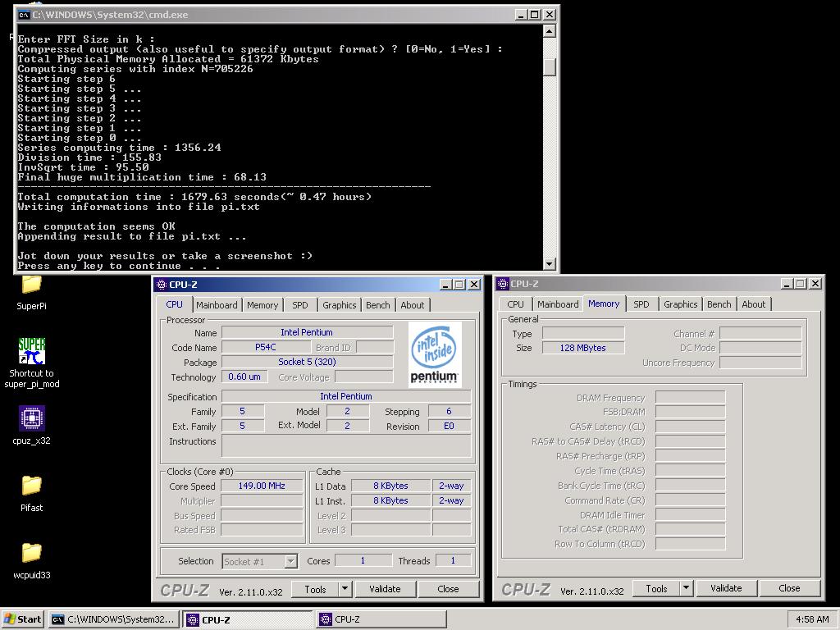Click cmd window scrollbar up arrow
The width and height of the screenshot is (840, 630).
(549, 31)
